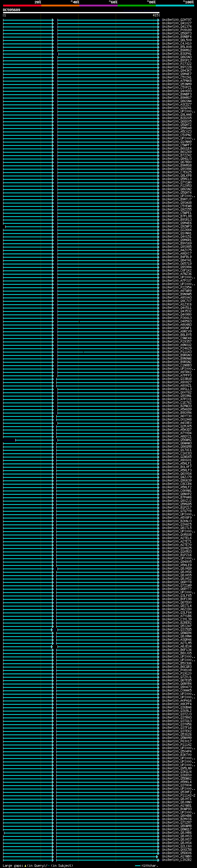Screen dimensions: 197x868
Task: Select hit UniRef100_B3KTV0
Action: coord(176,754)
